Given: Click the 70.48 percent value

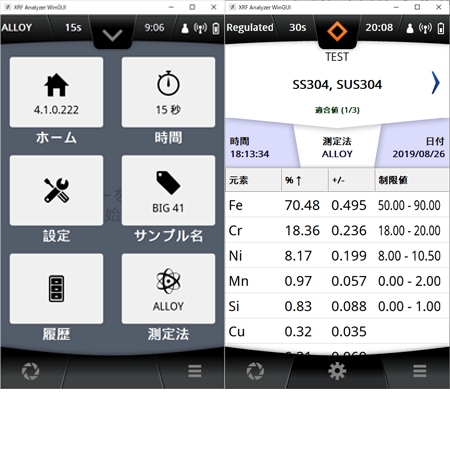Looking at the screenshot, I should (x=302, y=205).
